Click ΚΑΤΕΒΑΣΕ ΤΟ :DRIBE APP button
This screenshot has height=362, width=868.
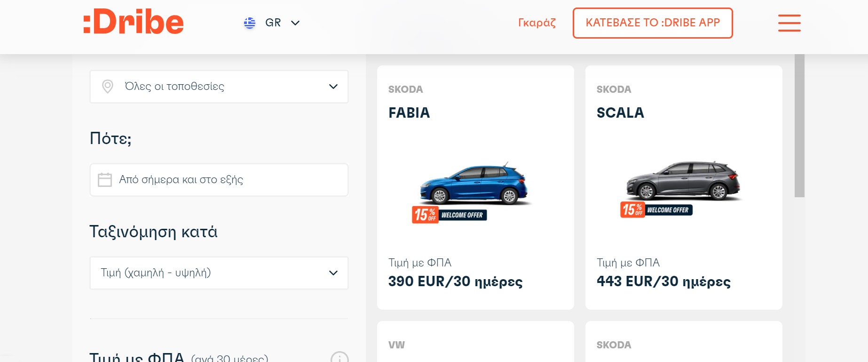(x=653, y=23)
